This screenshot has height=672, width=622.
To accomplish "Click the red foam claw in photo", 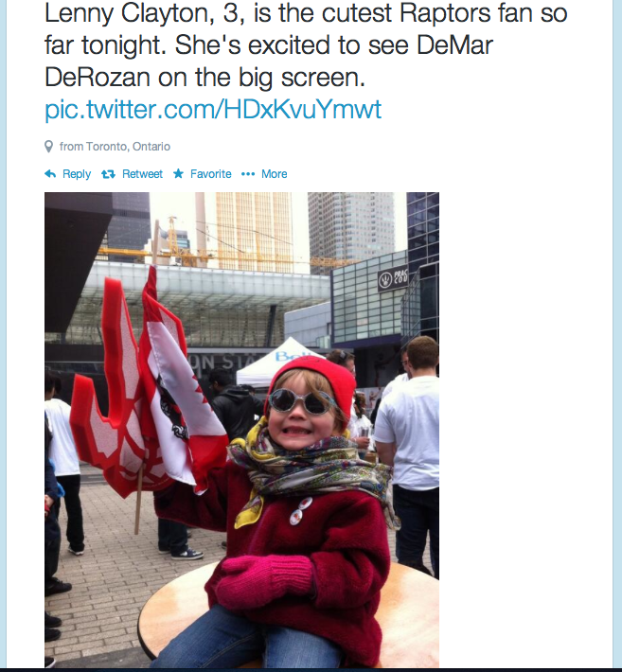I will (x=112, y=395).
